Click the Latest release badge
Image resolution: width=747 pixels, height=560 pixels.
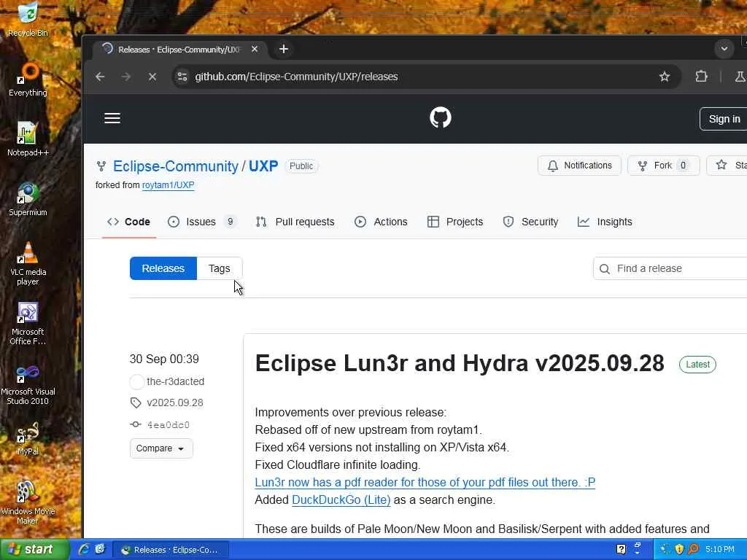click(697, 365)
